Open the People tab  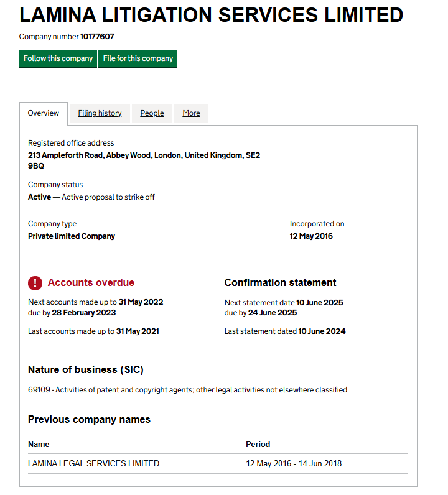152,113
